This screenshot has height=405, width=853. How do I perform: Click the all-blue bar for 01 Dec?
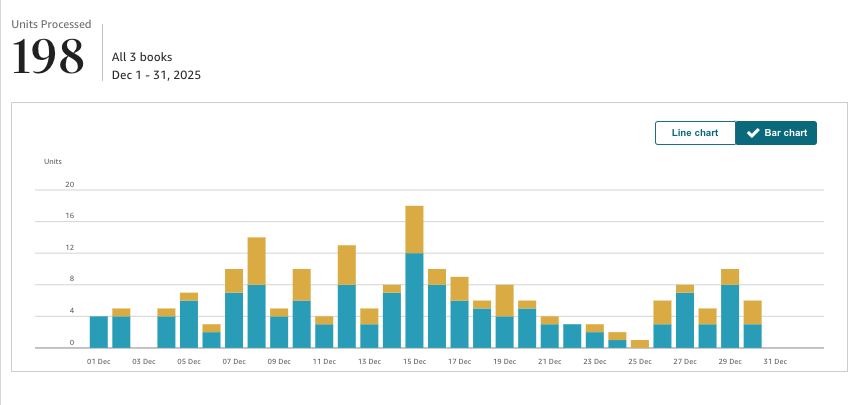point(98,332)
